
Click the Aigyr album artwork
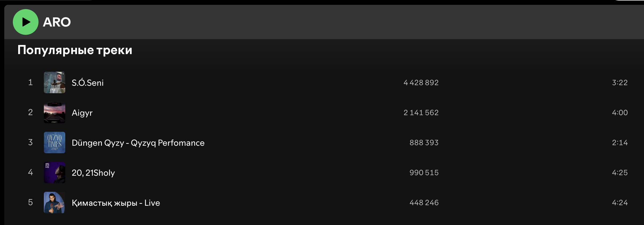pyautogui.click(x=55, y=112)
